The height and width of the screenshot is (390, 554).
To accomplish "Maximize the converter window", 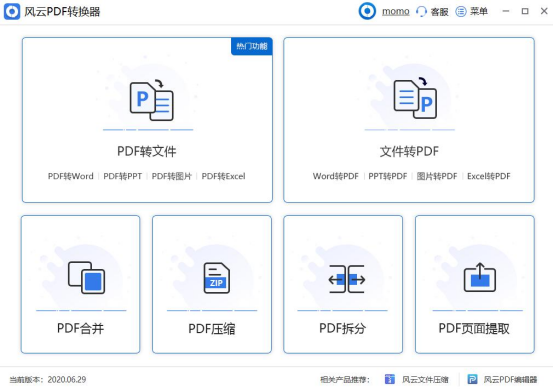I will pos(525,11).
